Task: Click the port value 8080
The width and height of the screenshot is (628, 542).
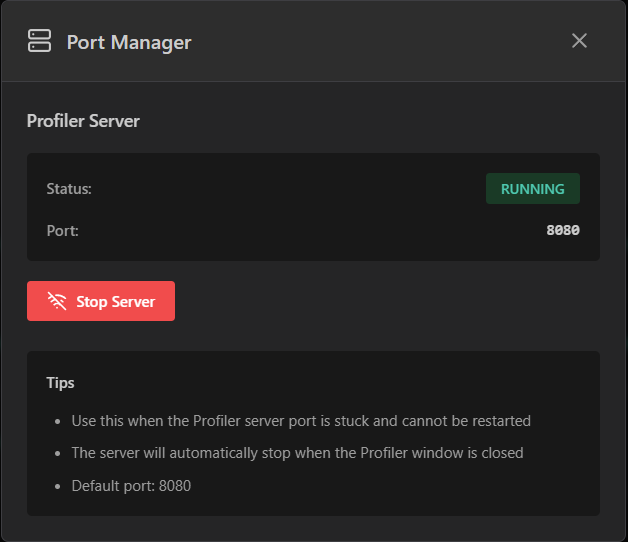Action: pyautogui.click(x=562, y=231)
